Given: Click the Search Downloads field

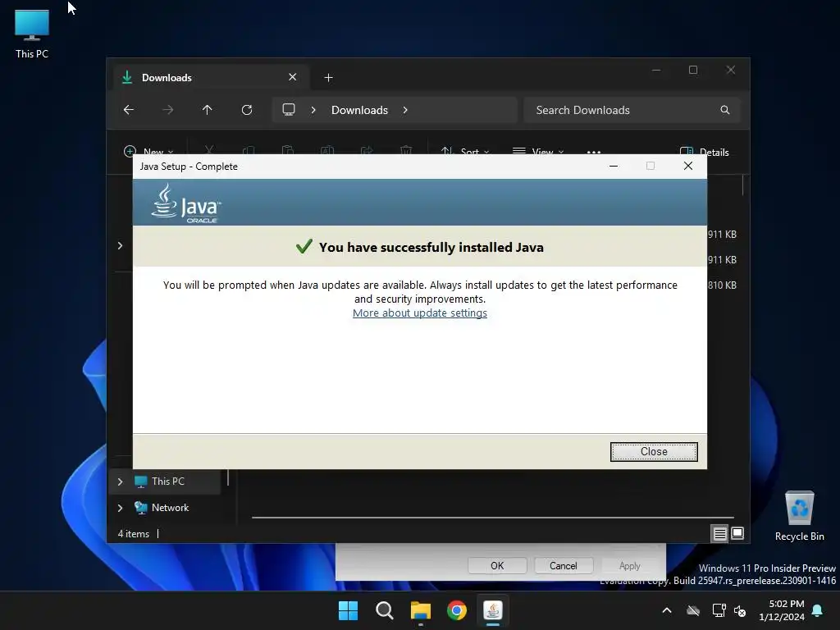Looking at the screenshot, I should [x=632, y=110].
